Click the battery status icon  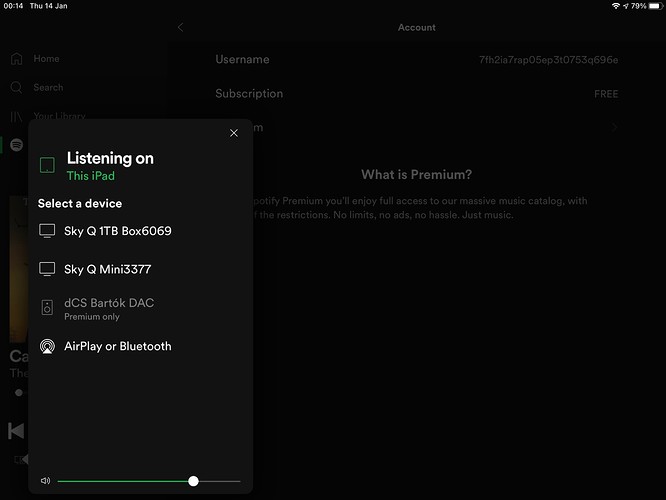point(656,6)
